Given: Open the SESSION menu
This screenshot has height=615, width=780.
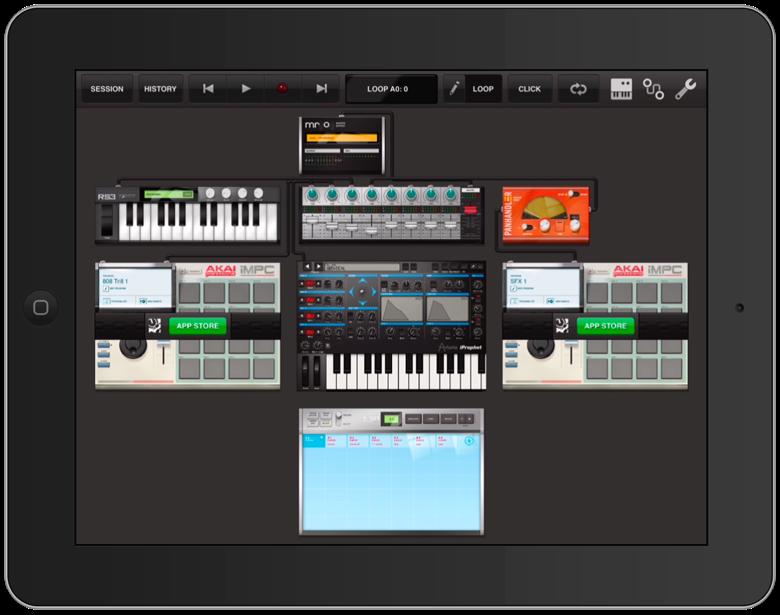Looking at the screenshot, I should click(x=107, y=89).
